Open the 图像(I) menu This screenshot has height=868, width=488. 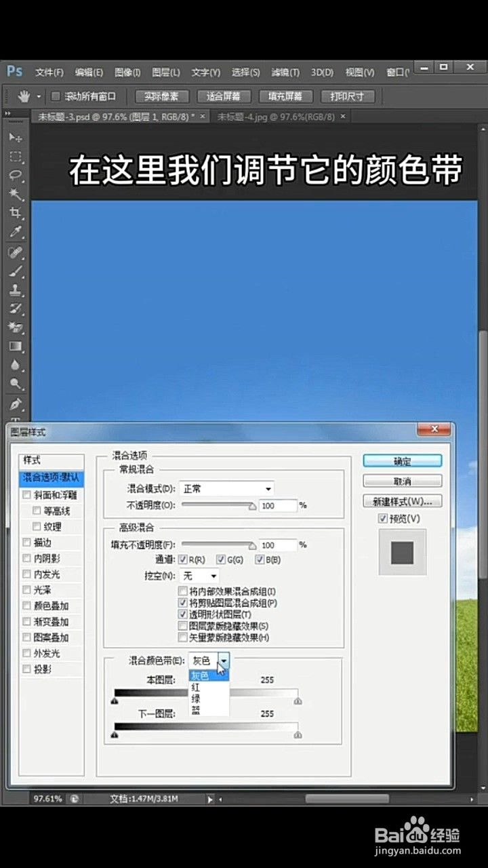pos(127,72)
